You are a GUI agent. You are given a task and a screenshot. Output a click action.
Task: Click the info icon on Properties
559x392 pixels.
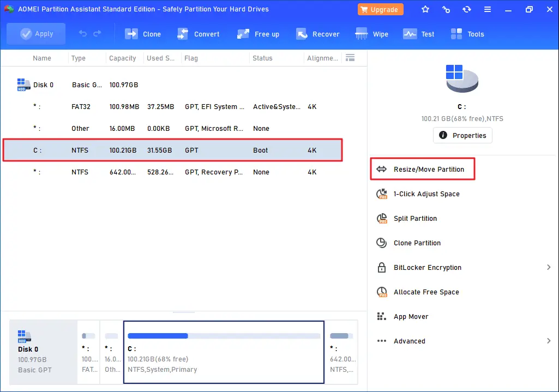pyautogui.click(x=443, y=135)
